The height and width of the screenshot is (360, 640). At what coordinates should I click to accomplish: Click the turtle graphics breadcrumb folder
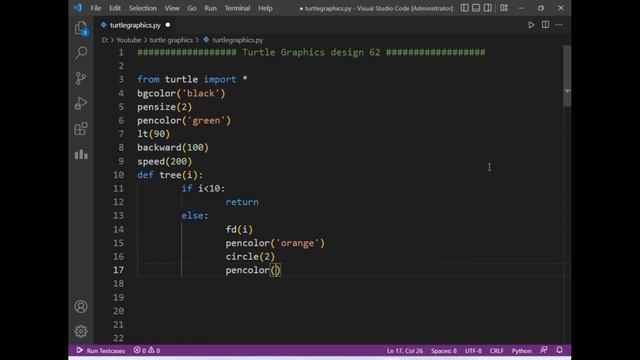[x=171, y=40]
